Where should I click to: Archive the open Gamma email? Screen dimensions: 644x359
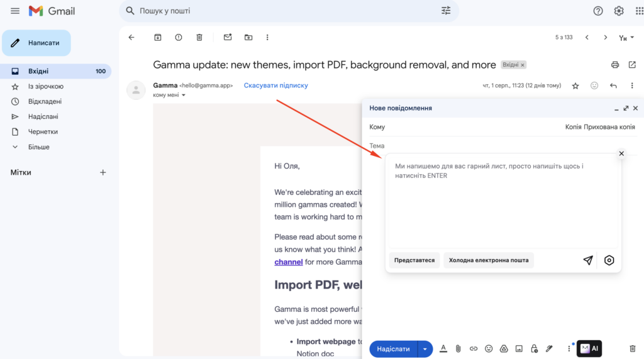coord(158,38)
